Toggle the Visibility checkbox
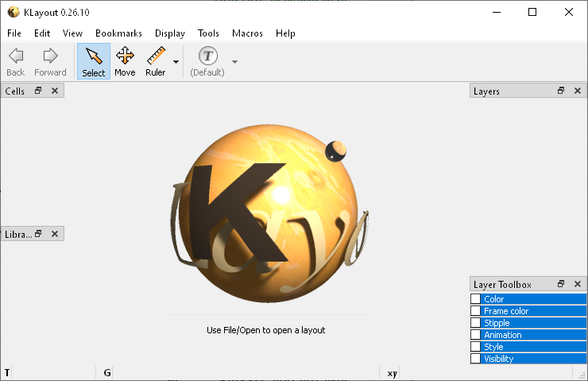Image resolution: width=588 pixels, height=381 pixels. [475, 359]
